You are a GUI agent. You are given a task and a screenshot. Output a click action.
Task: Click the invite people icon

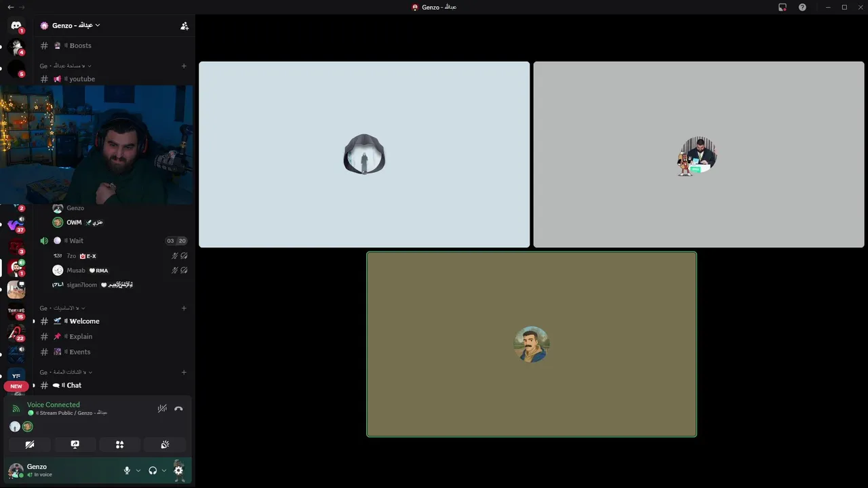tap(184, 26)
